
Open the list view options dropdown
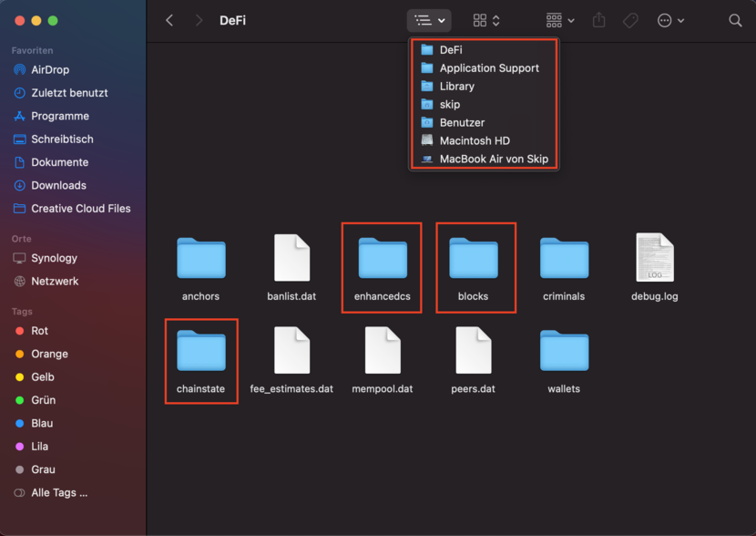point(428,20)
